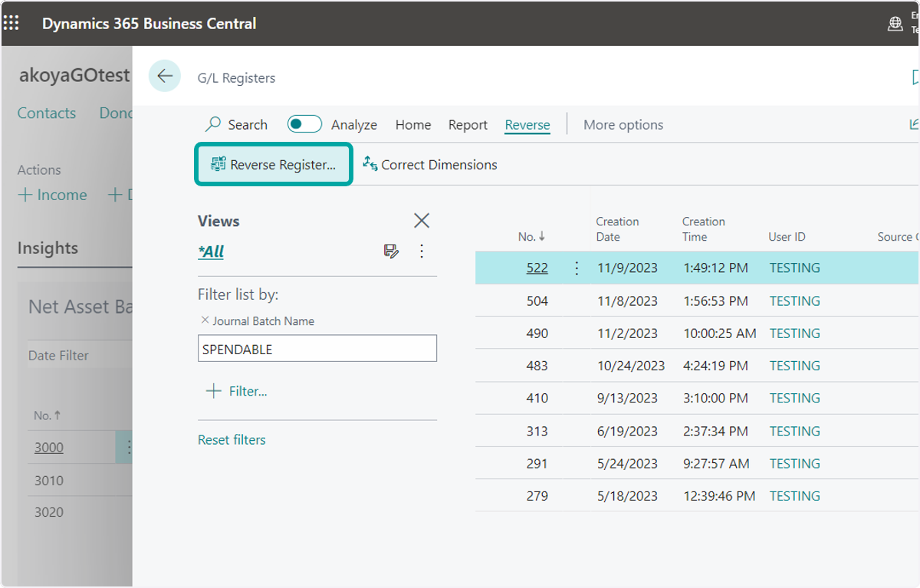Click account 3010 in background list
Viewport: 920px width, 588px height.
pos(49,480)
